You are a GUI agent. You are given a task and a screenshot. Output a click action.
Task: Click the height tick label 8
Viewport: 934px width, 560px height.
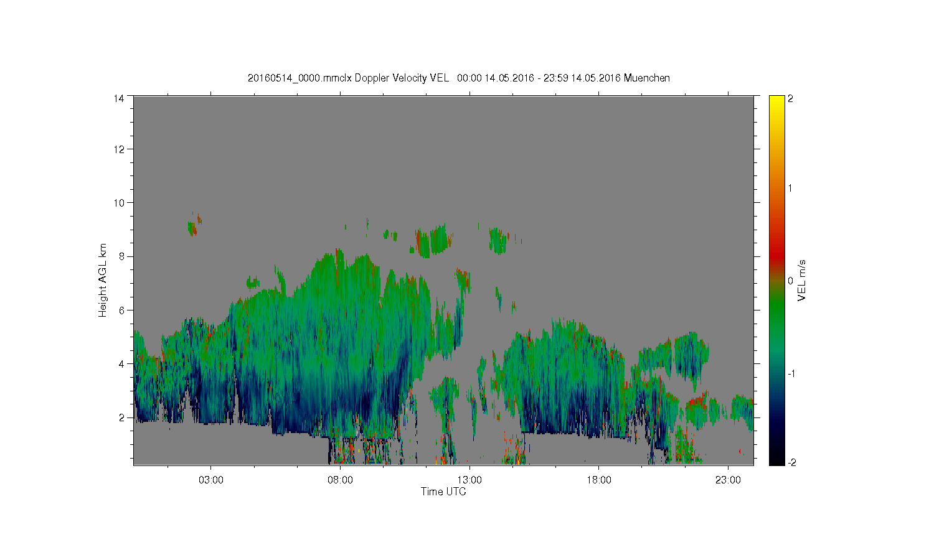pyautogui.click(x=121, y=256)
